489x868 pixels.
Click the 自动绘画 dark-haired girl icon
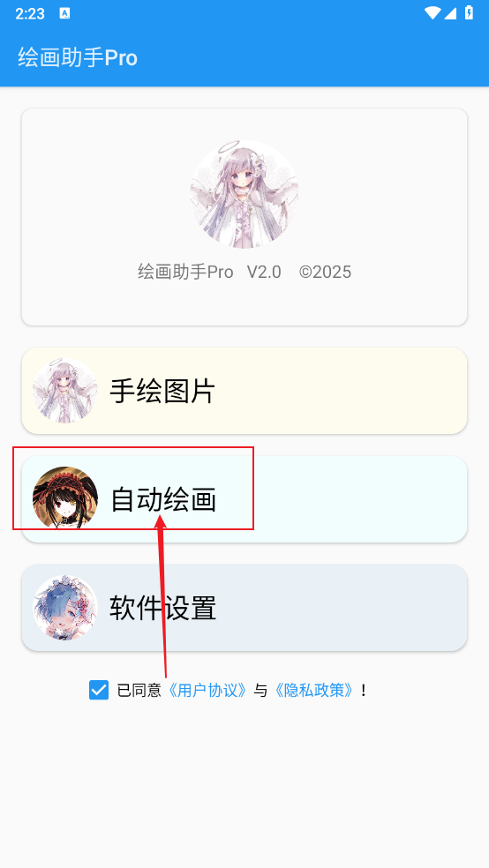coord(65,498)
